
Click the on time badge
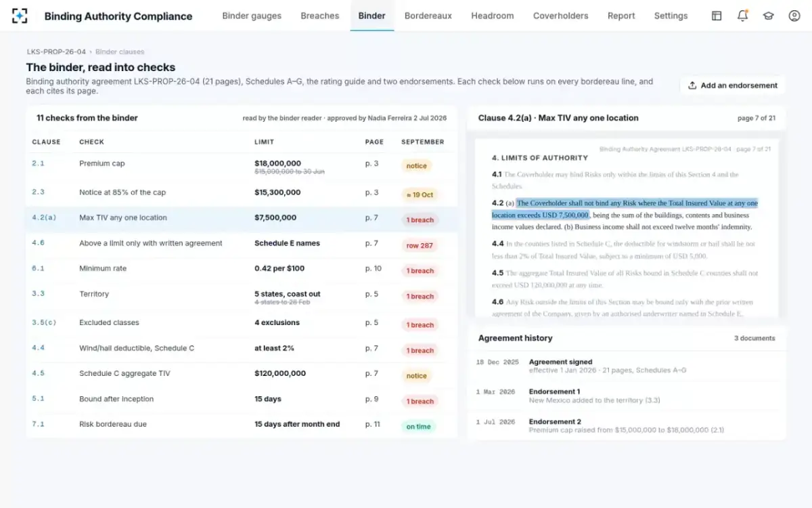click(x=418, y=427)
